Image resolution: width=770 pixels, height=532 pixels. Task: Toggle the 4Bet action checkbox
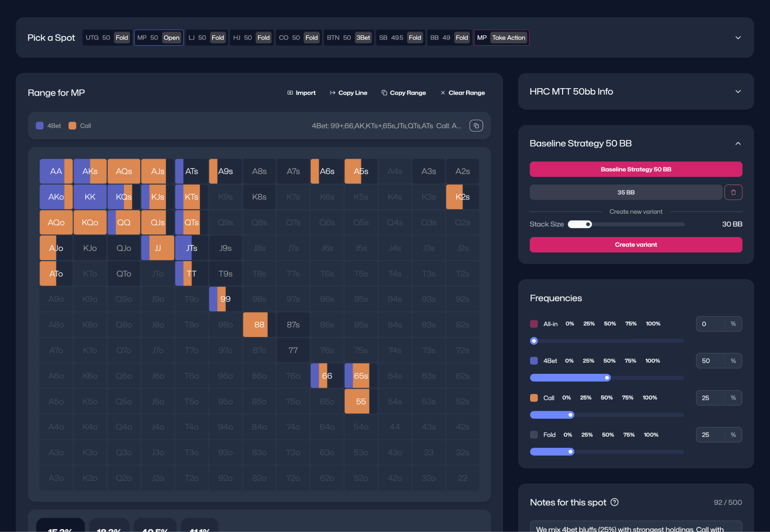534,361
